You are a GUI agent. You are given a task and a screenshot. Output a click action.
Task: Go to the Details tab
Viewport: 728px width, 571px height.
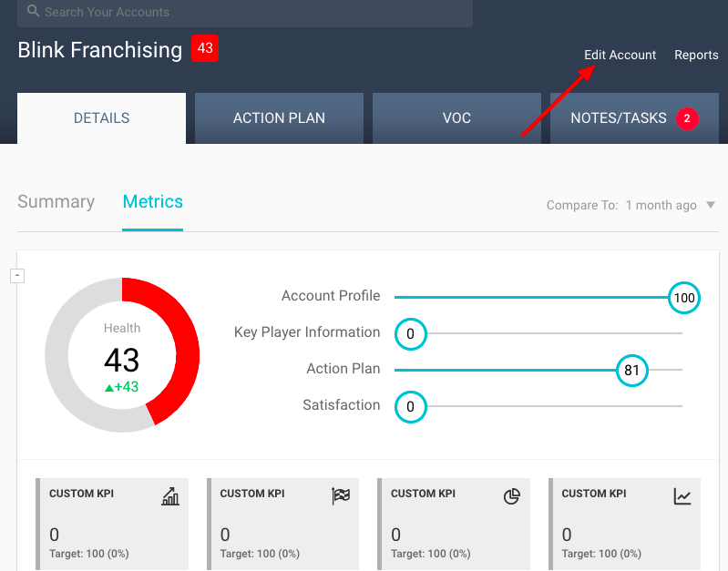[101, 118]
